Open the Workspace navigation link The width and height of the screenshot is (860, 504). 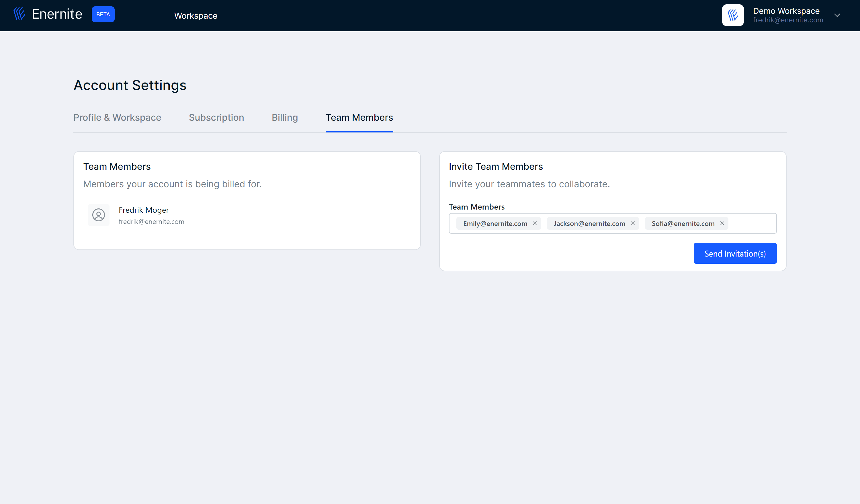click(196, 16)
